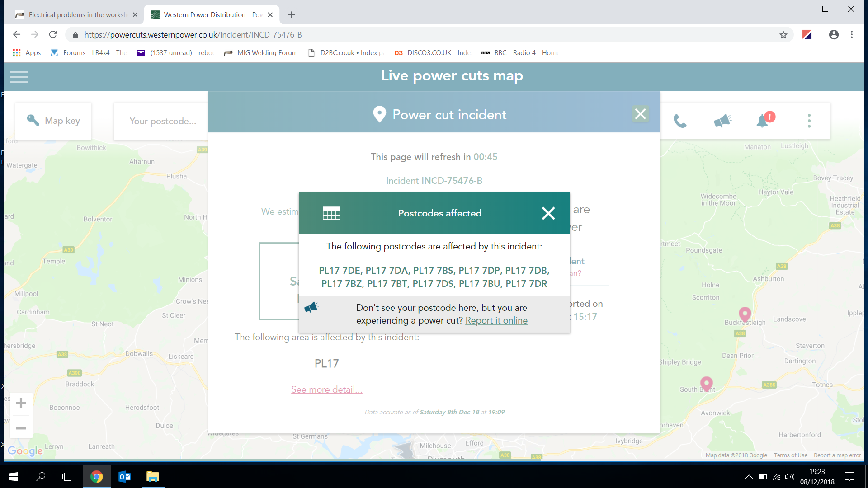This screenshot has height=488, width=868.
Task: Click the Report it online link
Action: 496,320
